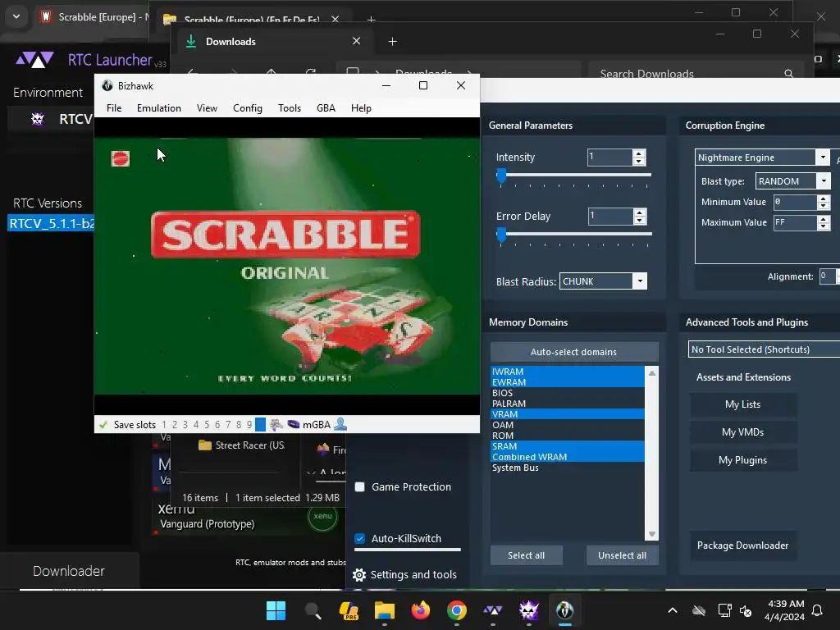Open File Explorer from taskbar
The height and width of the screenshot is (630, 840).
pyautogui.click(x=385, y=610)
